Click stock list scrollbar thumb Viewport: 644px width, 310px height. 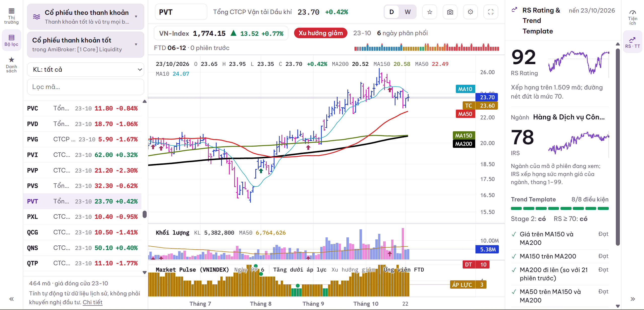tap(145, 214)
